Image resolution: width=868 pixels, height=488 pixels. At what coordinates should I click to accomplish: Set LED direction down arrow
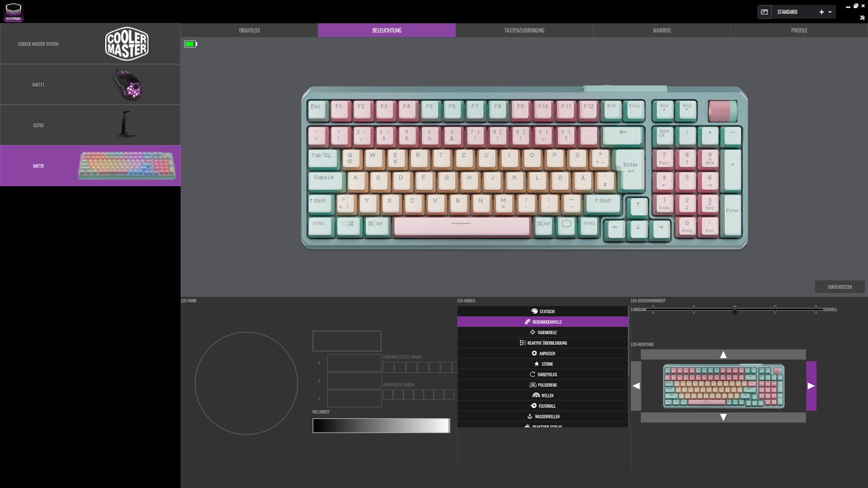point(723,417)
